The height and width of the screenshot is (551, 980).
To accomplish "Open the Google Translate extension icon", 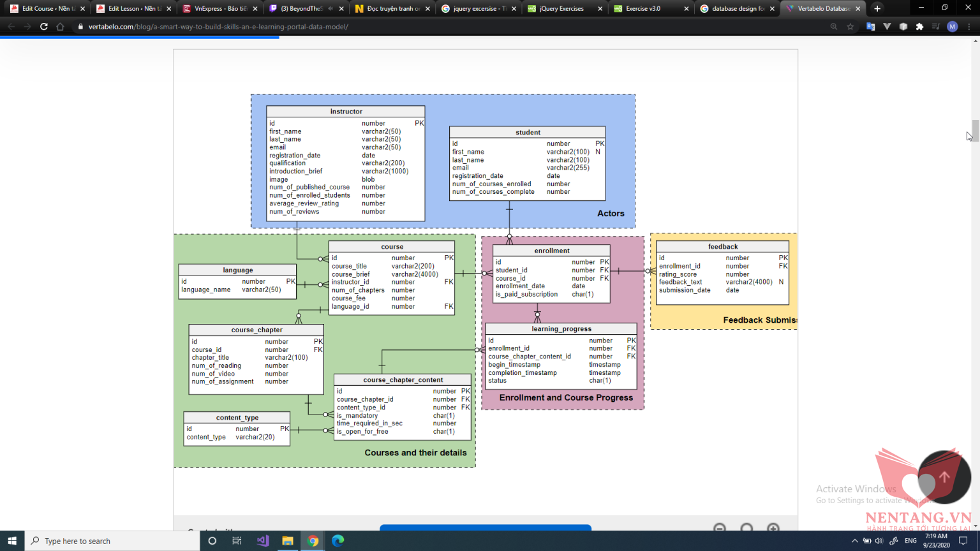I will [x=870, y=27].
